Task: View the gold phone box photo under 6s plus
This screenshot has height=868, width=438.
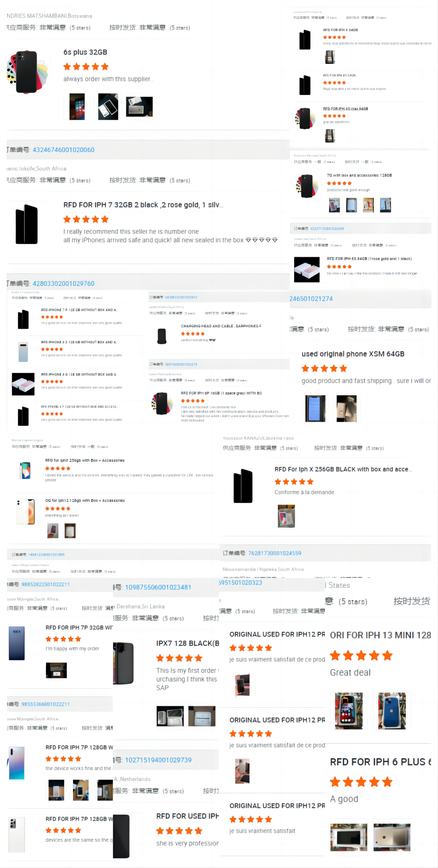Action: [139, 107]
